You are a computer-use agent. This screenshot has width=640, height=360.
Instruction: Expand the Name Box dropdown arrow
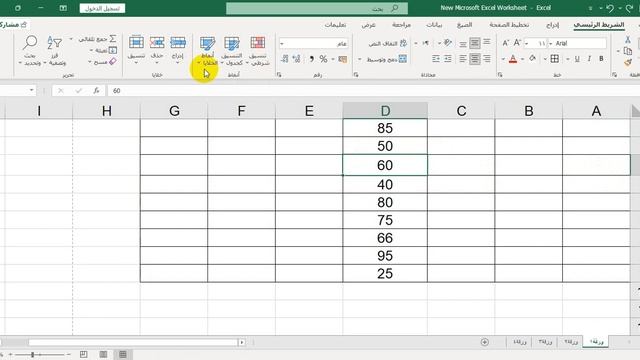(x=31, y=90)
